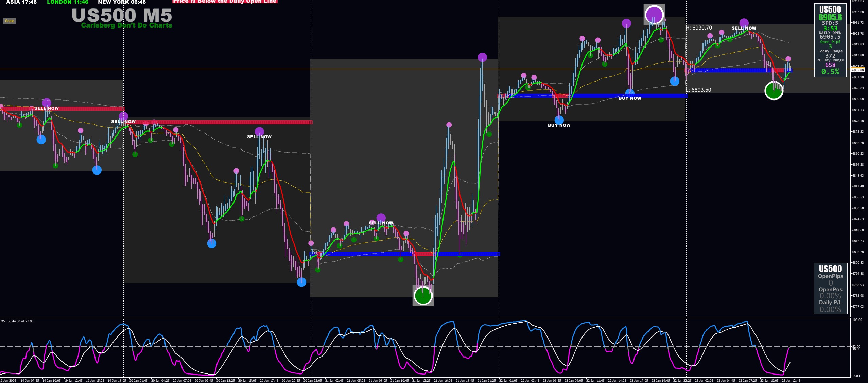The width and height of the screenshot is (868, 383).
Task: Select the rightmost small pink circle on the chart
Action: [x=788, y=59]
